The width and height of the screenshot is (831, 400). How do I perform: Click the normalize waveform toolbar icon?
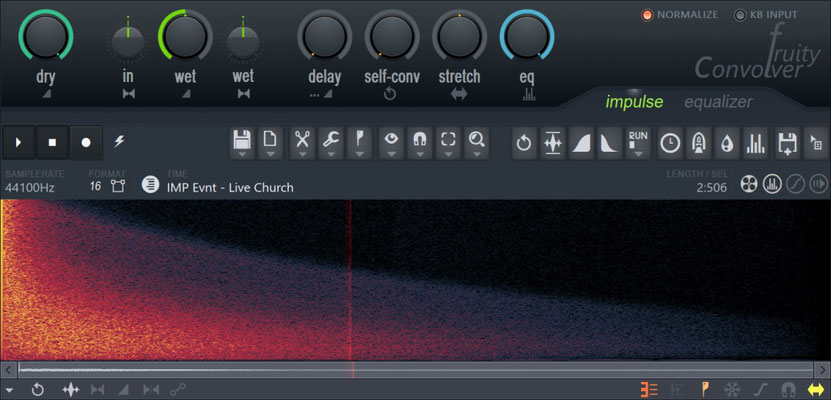[553, 143]
